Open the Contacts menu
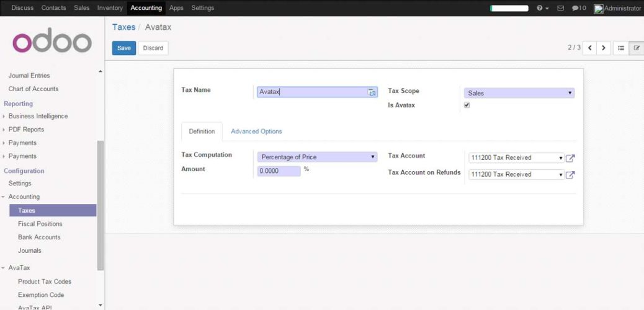 tap(54, 8)
